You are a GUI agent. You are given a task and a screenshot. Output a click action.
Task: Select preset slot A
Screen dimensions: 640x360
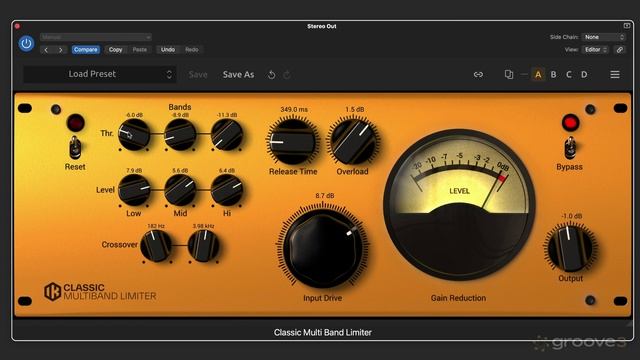pos(538,75)
